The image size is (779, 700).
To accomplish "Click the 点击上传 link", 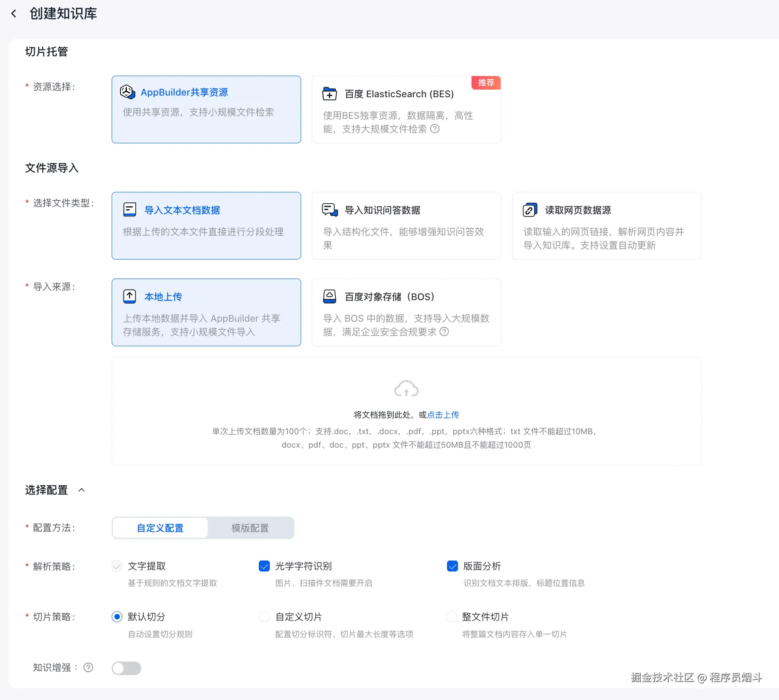I will (443, 415).
